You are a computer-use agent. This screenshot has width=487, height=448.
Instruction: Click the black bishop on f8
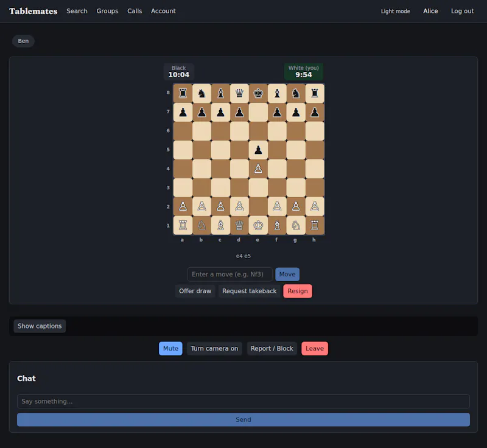pos(277,93)
